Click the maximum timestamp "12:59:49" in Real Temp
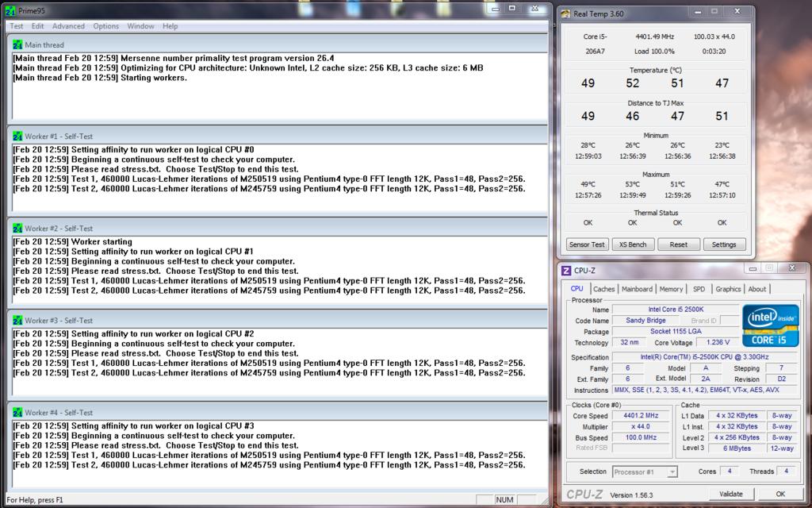This screenshot has height=508, width=812. [632, 195]
